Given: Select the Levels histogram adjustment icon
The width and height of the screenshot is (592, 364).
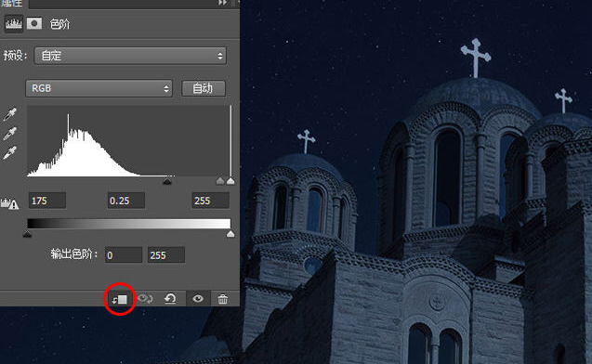Looking at the screenshot, I should 14,24.
